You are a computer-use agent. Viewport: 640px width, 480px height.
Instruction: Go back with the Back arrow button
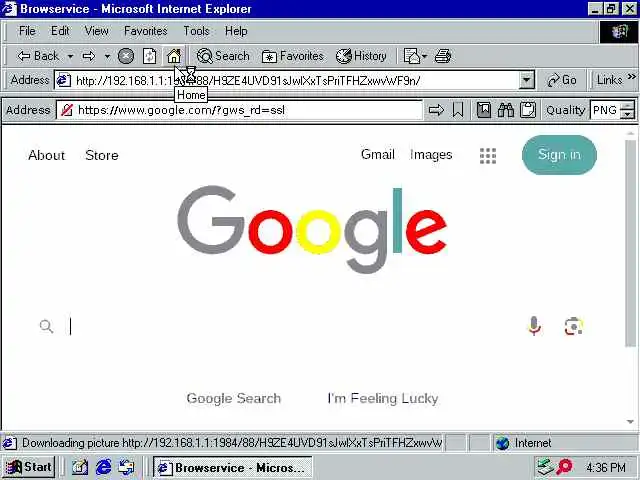point(38,56)
